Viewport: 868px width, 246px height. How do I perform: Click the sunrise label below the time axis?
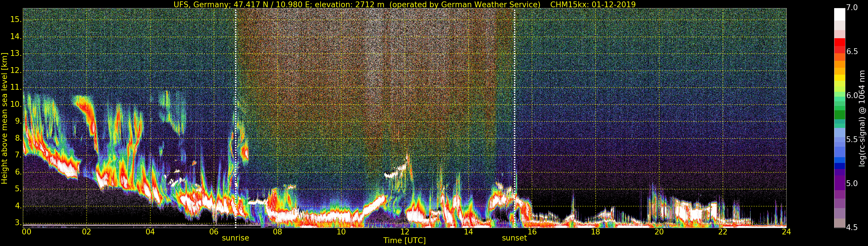(x=235, y=238)
